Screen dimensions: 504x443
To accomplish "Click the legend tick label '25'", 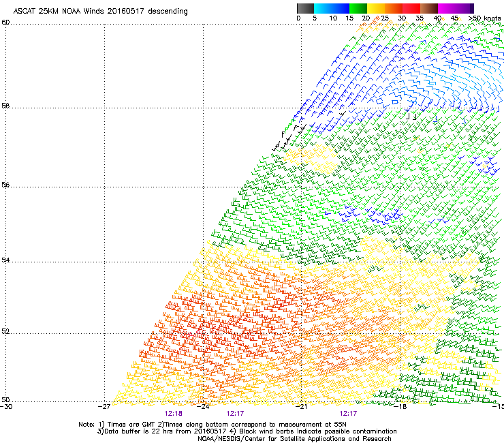I will (x=385, y=18).
